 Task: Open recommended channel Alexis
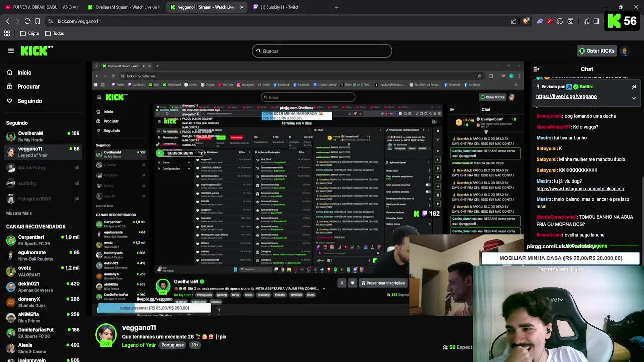[43, 348]
